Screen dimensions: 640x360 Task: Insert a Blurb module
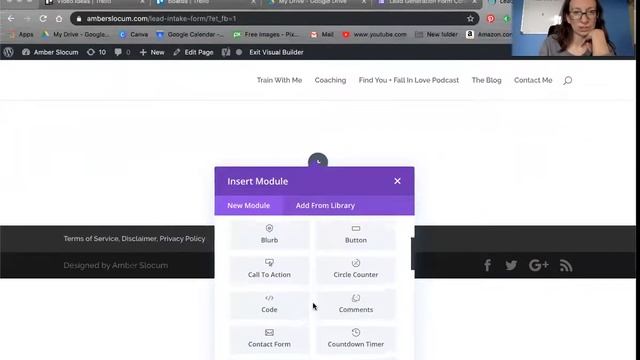tap(269, 234)
